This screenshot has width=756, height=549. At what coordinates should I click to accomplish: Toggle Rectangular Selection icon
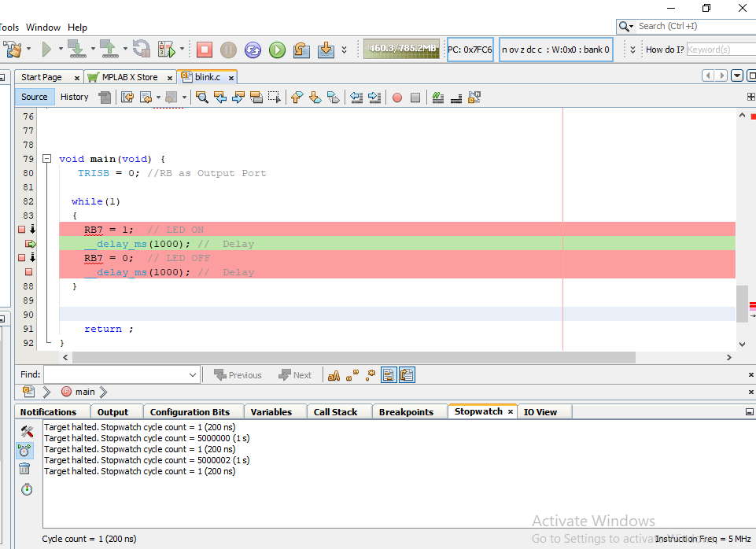[x=275, y=98]
